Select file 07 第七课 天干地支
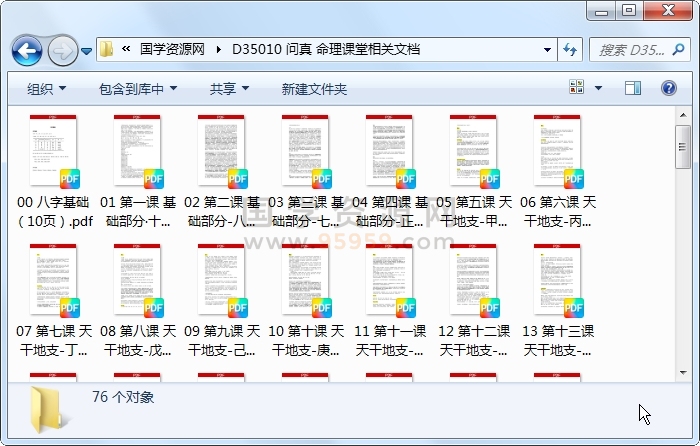The width and height of the screenshot is (700, 446). point(54,301)
